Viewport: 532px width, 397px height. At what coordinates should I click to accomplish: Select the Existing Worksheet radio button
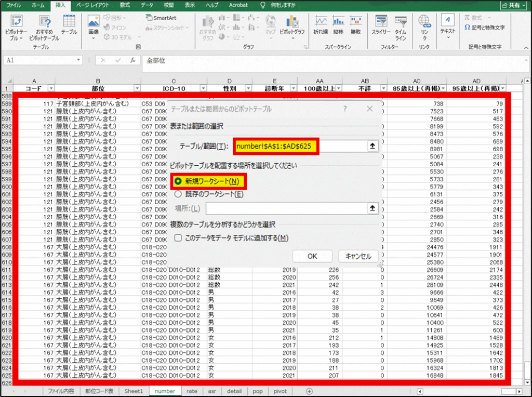click(x=178, y=194)
